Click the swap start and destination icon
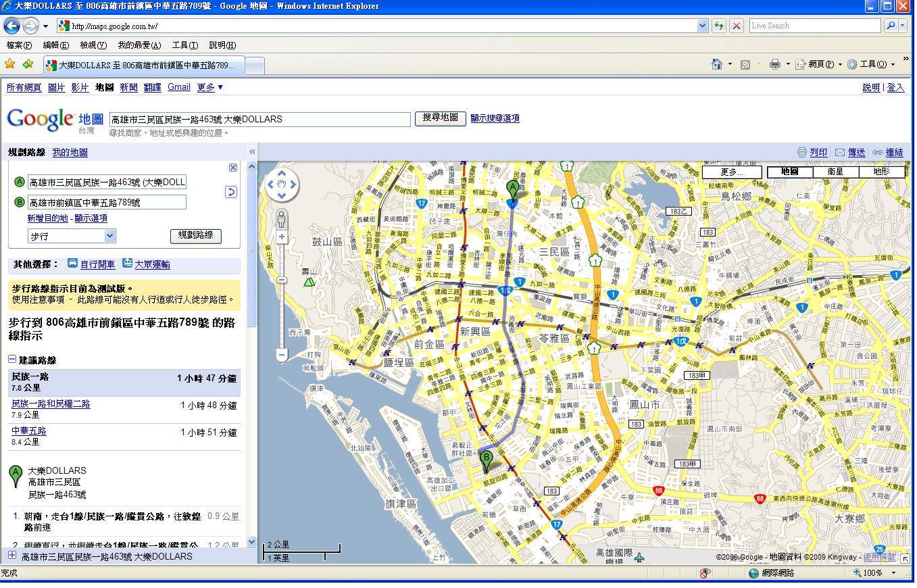This screenshot has width=917, height=588. pyautogui.click(x=231, y=192)
